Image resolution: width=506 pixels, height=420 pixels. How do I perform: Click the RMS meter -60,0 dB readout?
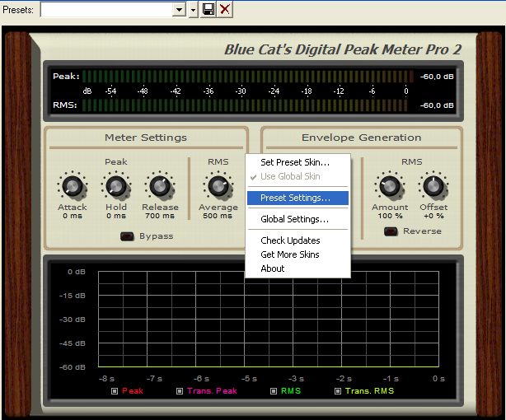point(437,105)
